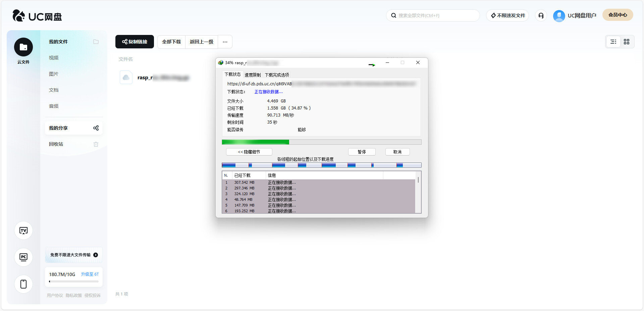Select 图片 category

54,74
